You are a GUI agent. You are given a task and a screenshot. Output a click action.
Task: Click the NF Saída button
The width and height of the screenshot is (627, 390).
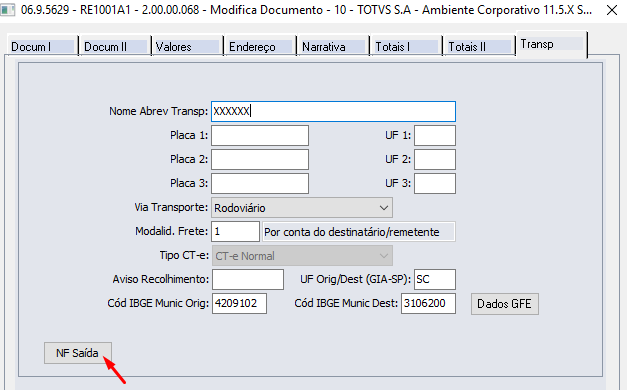[x=78, y=353]
